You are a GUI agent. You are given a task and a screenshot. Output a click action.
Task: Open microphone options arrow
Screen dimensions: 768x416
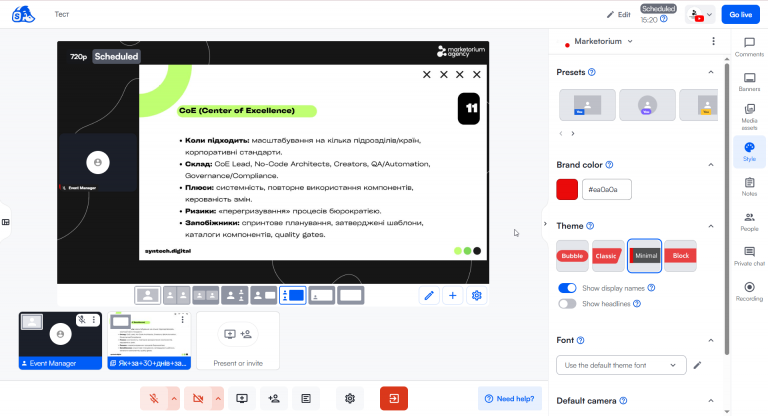pyautogui.click(x=174, y=398)
